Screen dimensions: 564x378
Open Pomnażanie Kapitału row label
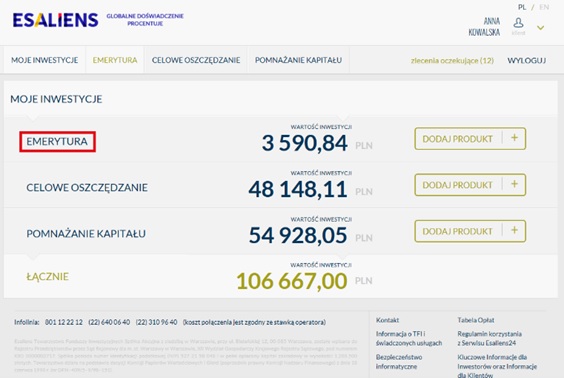pyautogui.click(x=86, y=234)
